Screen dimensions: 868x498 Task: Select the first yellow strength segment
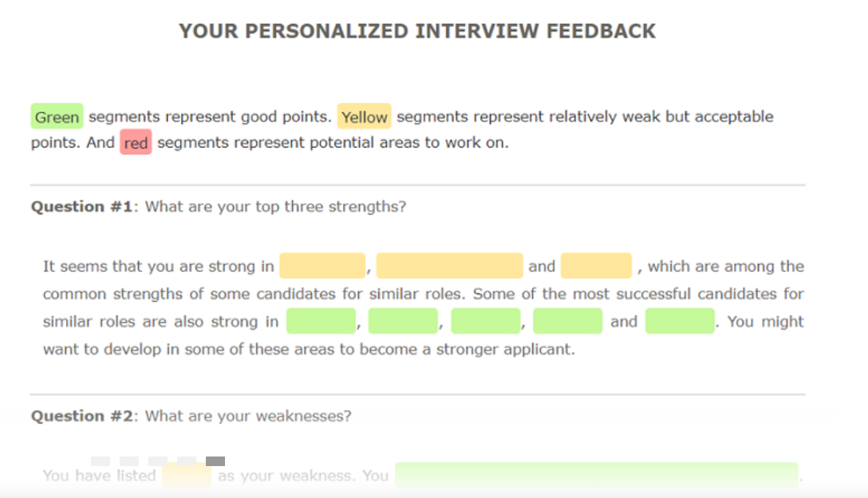pos(322,267)
